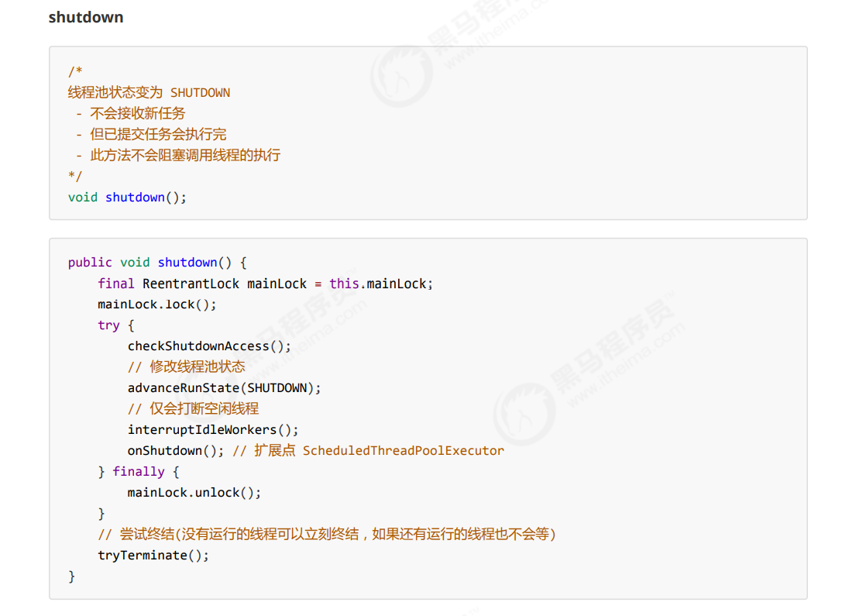The width and height of the screenshot is (849, 616).
Task: Click the call 'tryTerminate();'
Action: pos(153,556)
